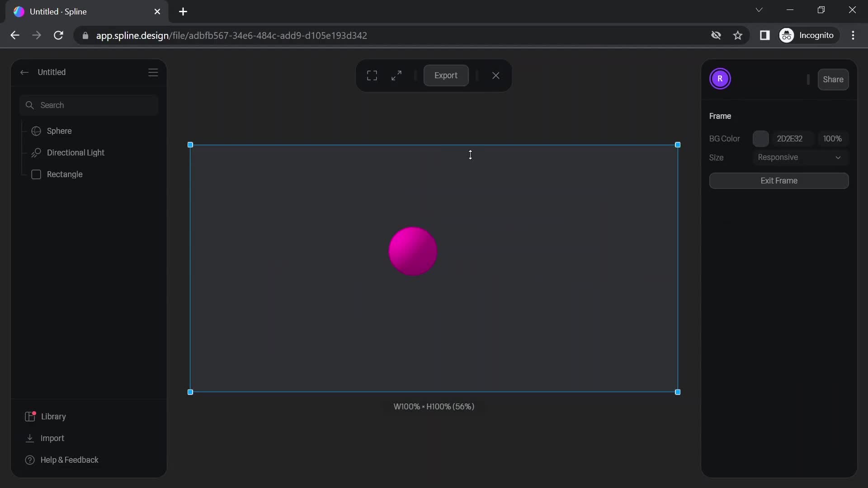This screenshot has height=488, width=868.
Task: Click the Help & Feedback icon
Action: click(29, 460)
